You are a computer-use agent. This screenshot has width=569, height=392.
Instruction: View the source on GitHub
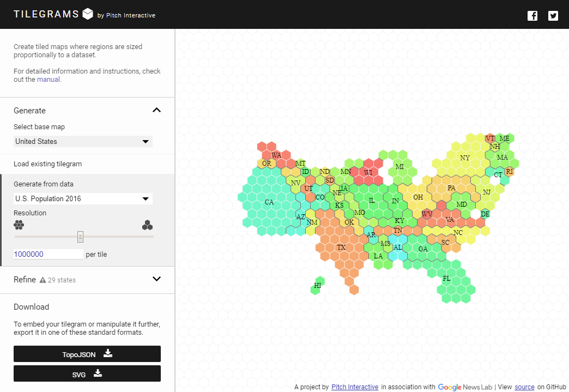524,387
